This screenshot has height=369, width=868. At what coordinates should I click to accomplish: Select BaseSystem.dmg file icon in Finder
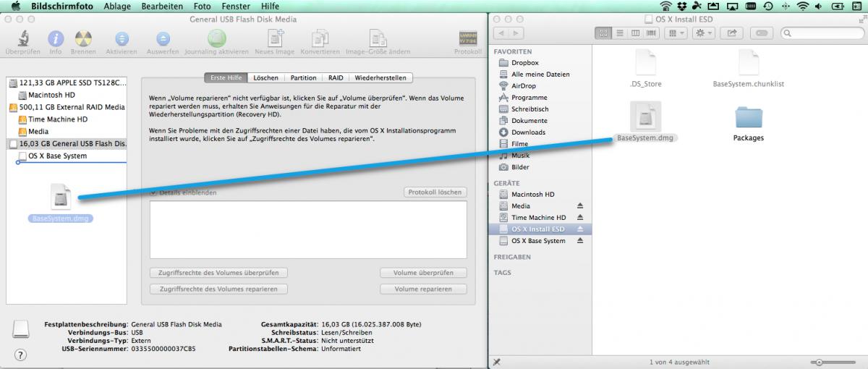pyautogui.click(x=645, y=116)
